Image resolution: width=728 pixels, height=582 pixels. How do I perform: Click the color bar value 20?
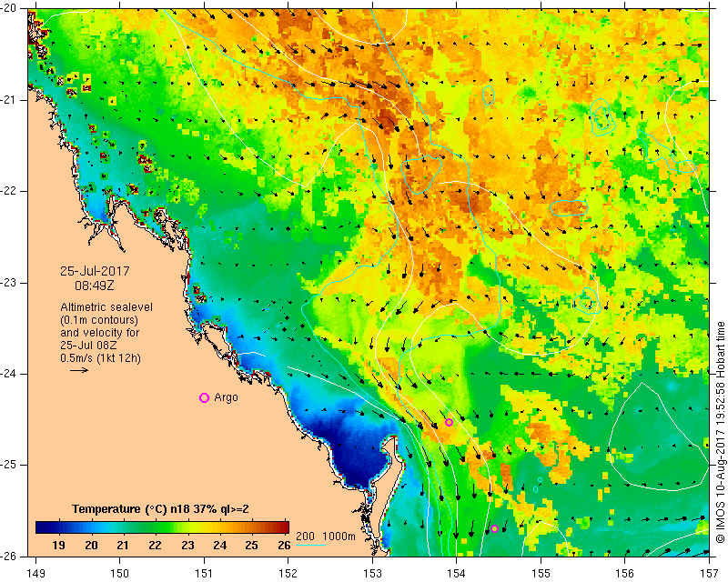tap(91, 545)
